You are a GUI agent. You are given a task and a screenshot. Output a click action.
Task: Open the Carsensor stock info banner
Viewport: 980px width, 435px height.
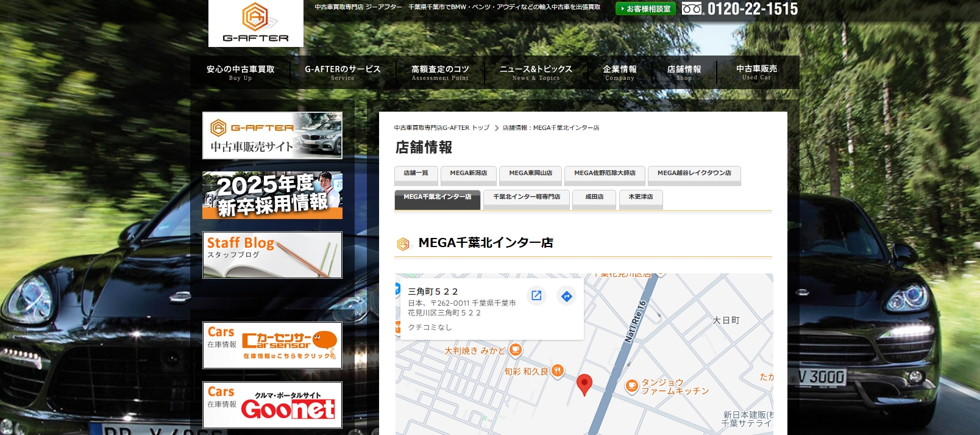272,345
